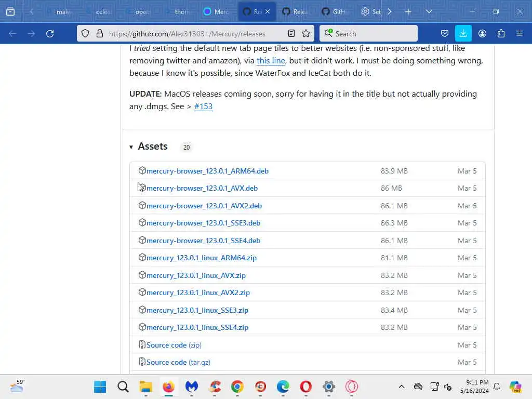The image size is (532, 399).
Task: Click the Search box in toolbar
Action: point(368,34)
